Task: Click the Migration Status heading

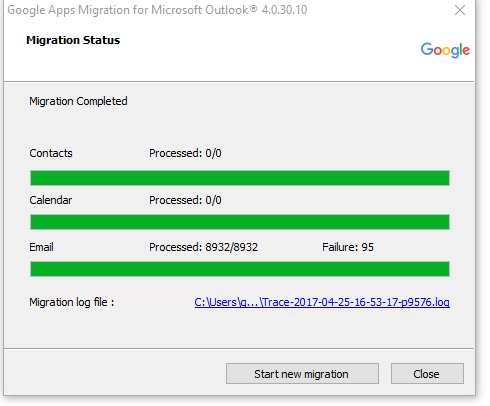Action: [x=73, y=40]
